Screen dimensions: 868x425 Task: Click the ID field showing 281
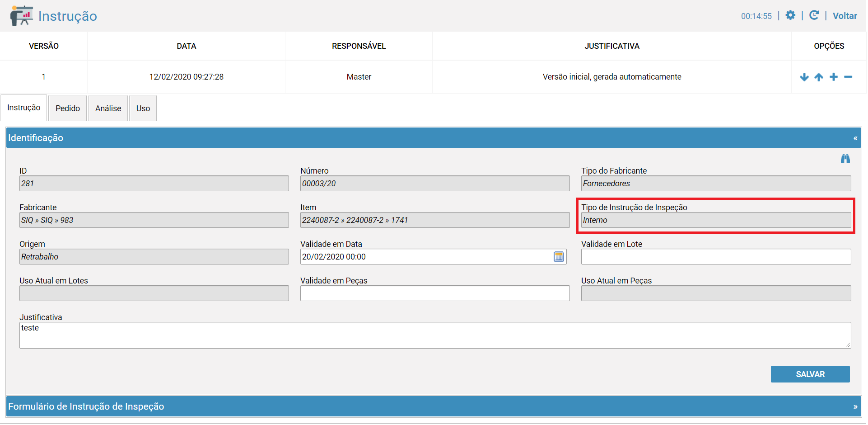coord(154,184)
